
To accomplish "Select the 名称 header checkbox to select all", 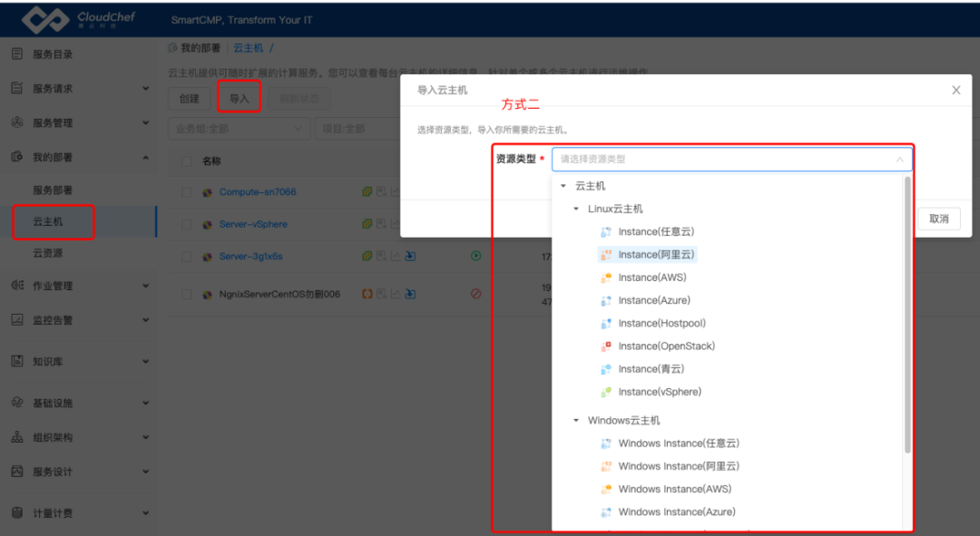I will point(186,161).
